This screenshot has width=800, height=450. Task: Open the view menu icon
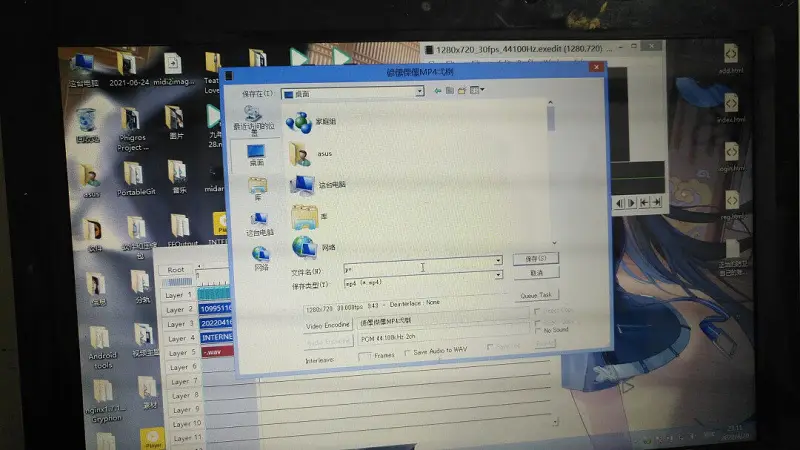(477, 90)
